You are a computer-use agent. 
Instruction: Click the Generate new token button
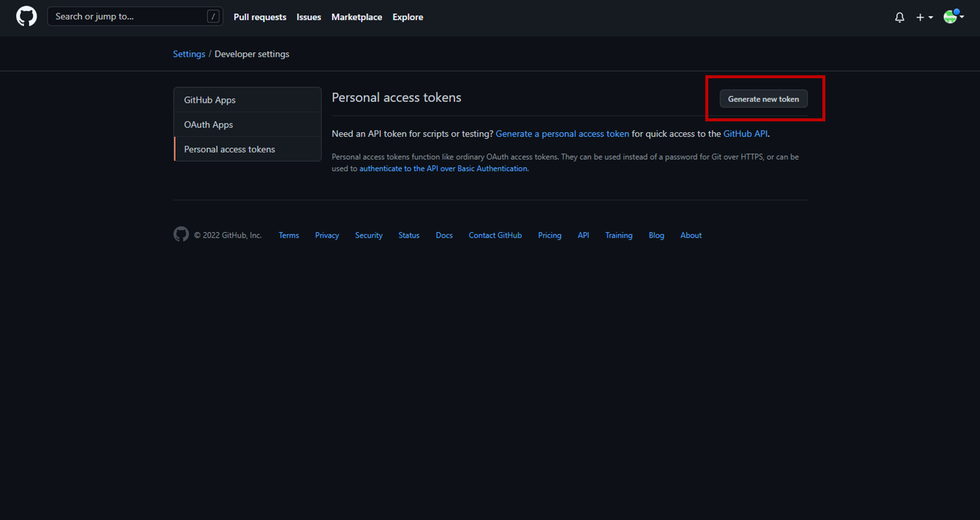[763, 99]
